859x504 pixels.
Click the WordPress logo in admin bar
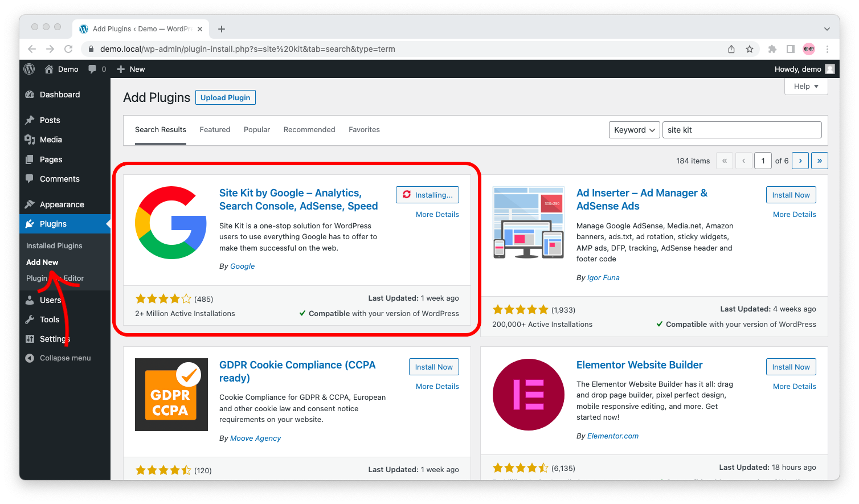[x=29, y=69]
